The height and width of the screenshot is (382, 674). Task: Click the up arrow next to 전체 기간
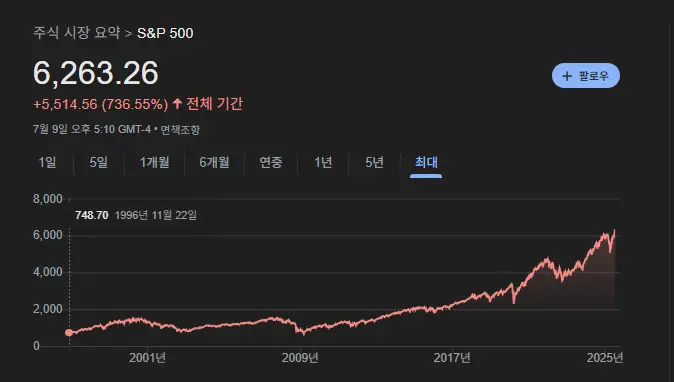click(177, 103)
